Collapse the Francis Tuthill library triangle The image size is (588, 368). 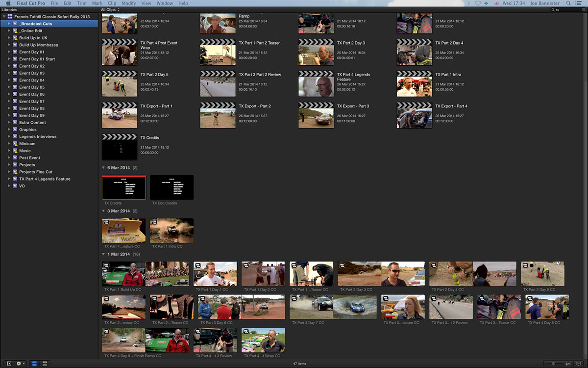tap(4, 17)
